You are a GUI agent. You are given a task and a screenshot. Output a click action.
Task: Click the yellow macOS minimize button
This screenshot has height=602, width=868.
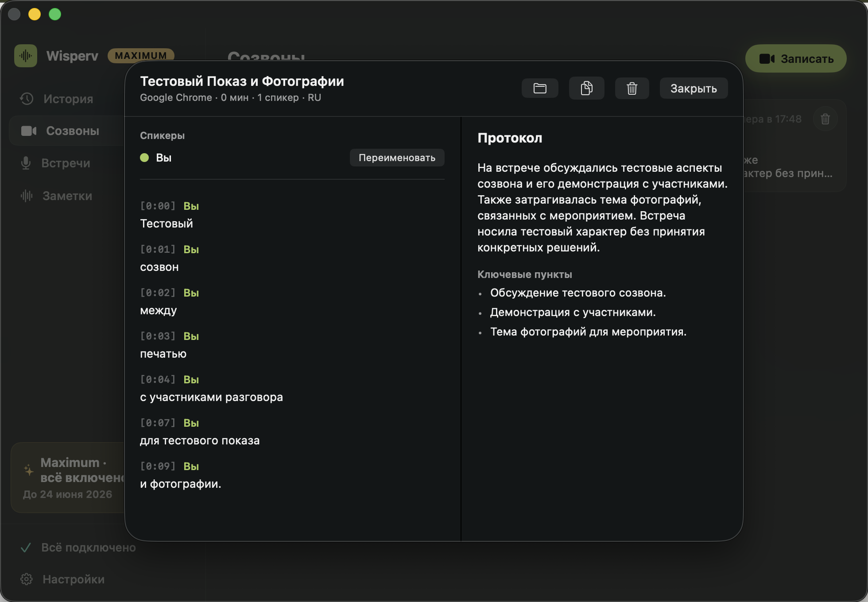pos(35,14)
